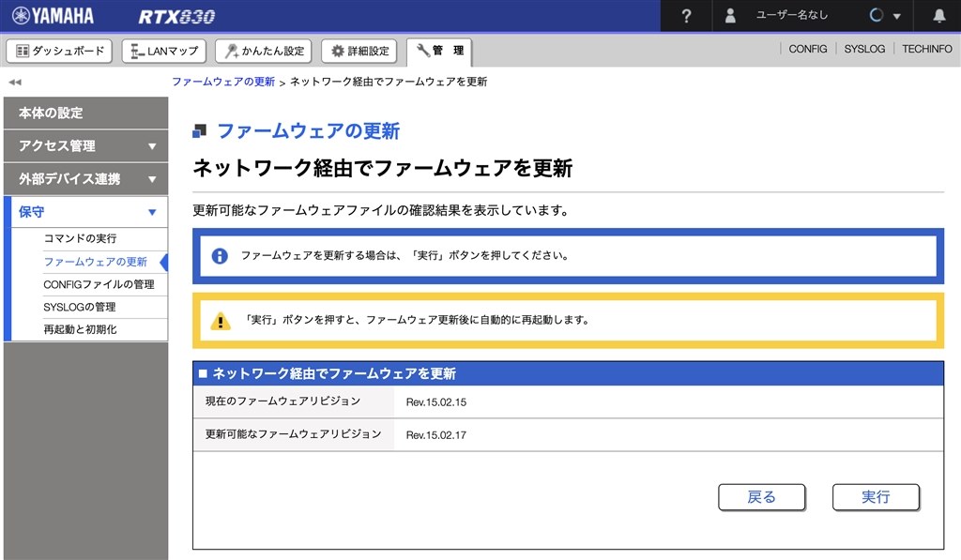The width and height of the screenshot is (961, 560).
Task: Open かんたん設定 tab
Action: tap(264, 51)
